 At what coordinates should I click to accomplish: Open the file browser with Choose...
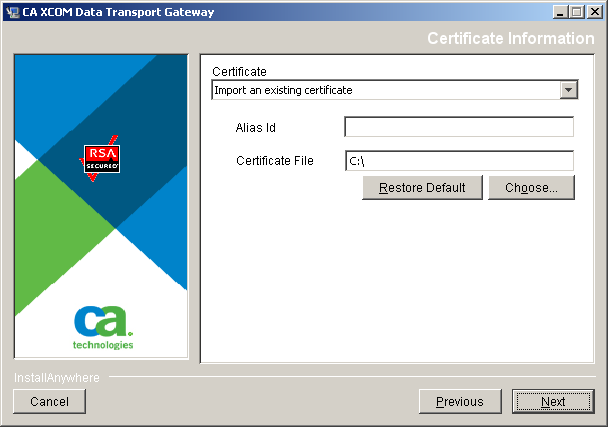tap(531, 188)
